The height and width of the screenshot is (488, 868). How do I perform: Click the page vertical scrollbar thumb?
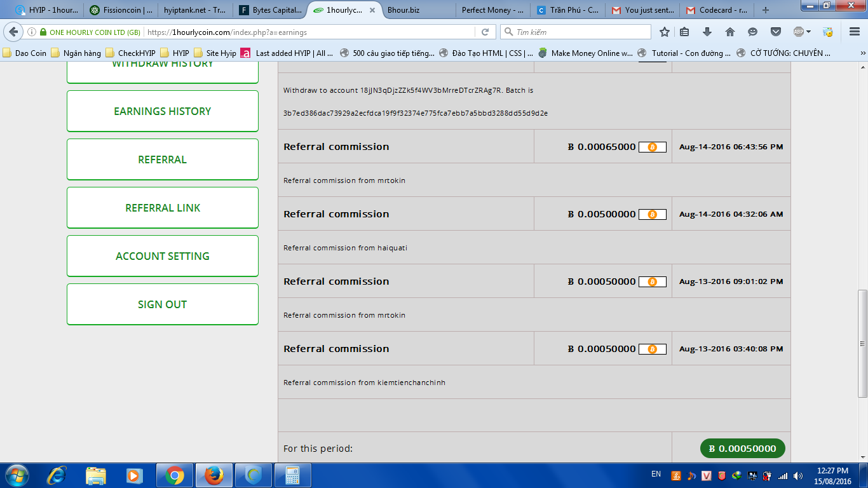click(862, 343)
